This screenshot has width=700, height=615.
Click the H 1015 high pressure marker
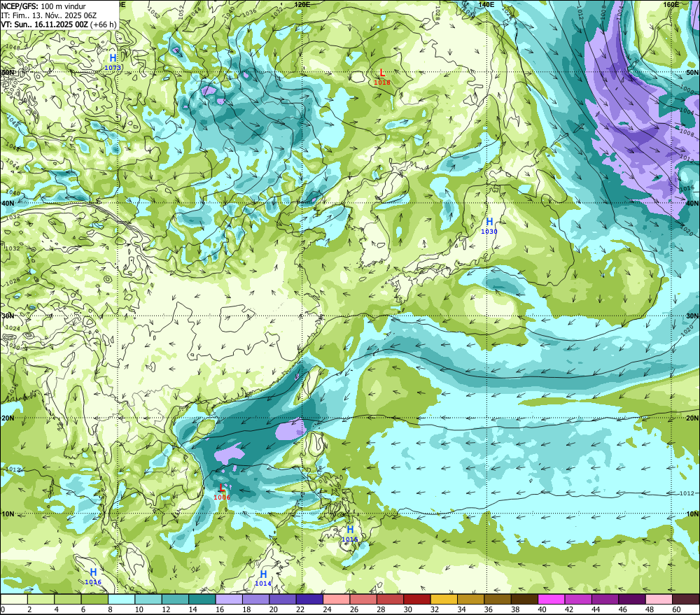click(x=350, y=534)
